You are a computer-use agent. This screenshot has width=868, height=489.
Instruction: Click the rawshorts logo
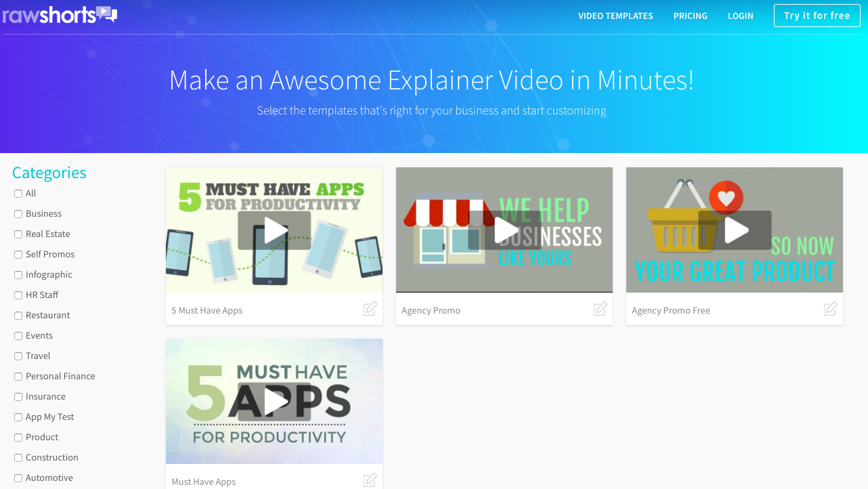point(60,14)
